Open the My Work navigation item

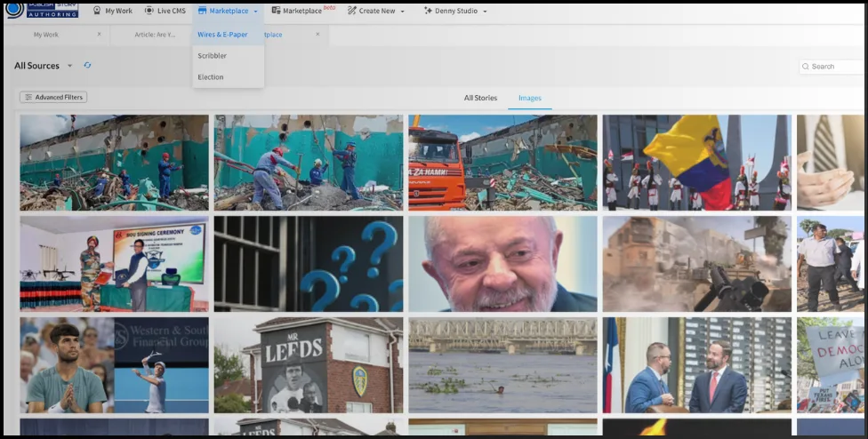click(x=112, y=11)
